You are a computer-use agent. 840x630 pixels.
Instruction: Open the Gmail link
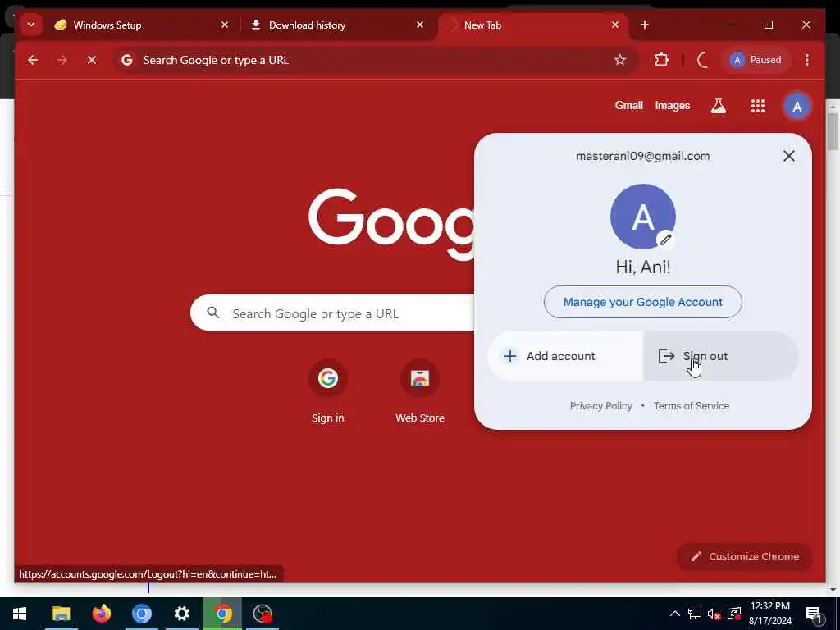628,106
